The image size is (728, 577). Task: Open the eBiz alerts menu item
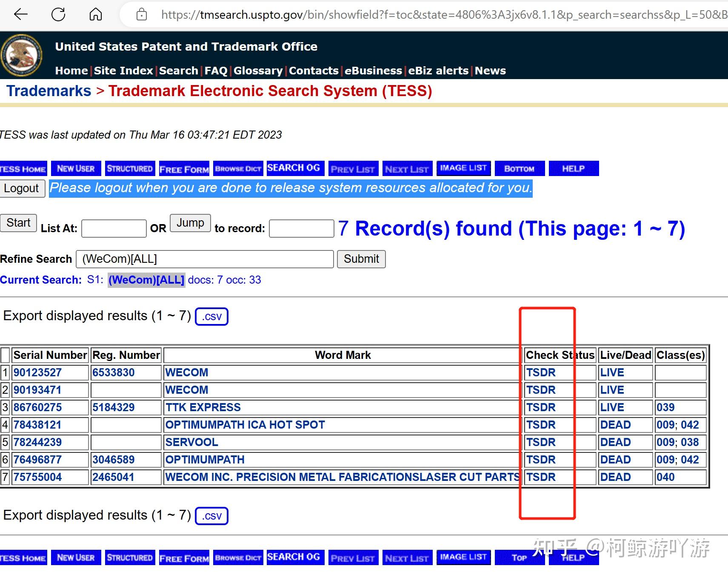pos(438,71)
